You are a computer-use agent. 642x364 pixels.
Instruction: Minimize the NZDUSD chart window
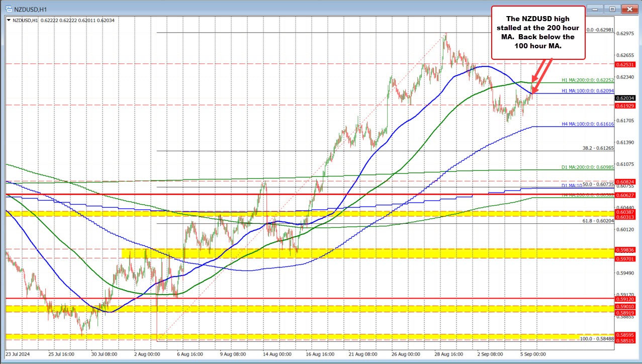coord(594,9)
